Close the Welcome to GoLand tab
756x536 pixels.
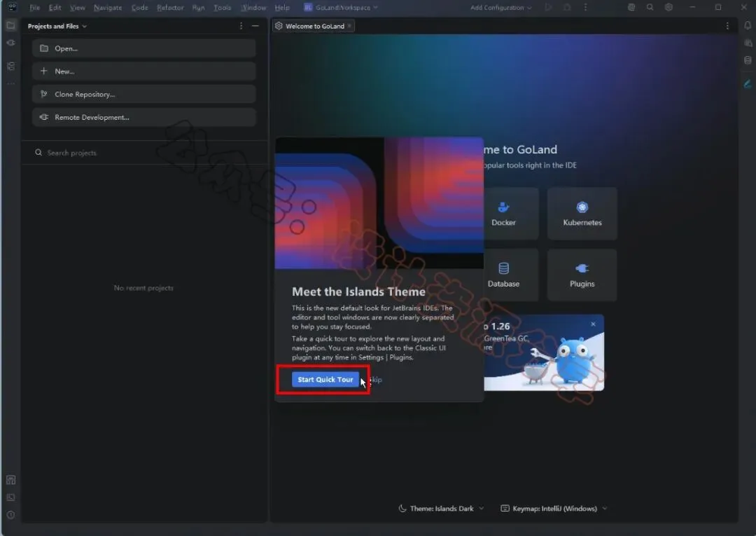tap(349, 26)
